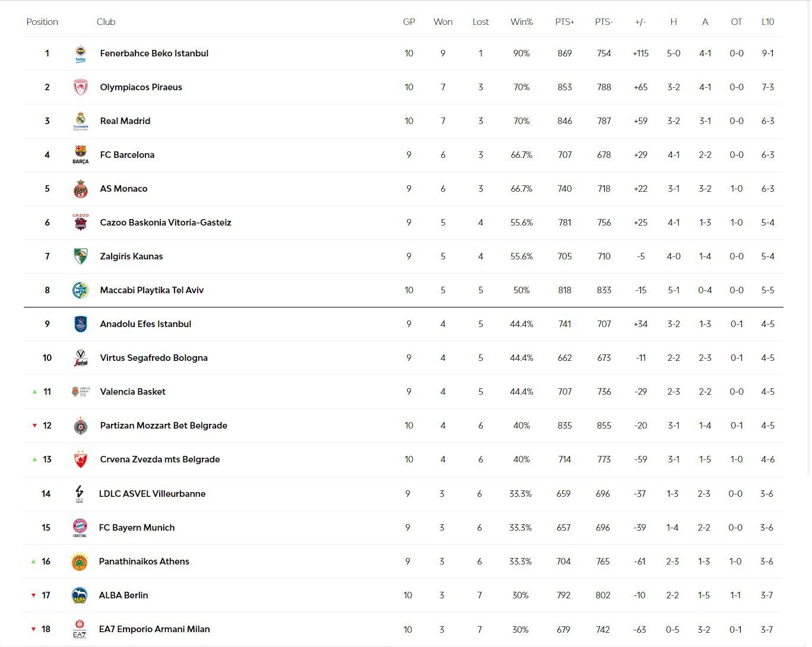Click the FC Bayern Munich crest

pos(79,528)
